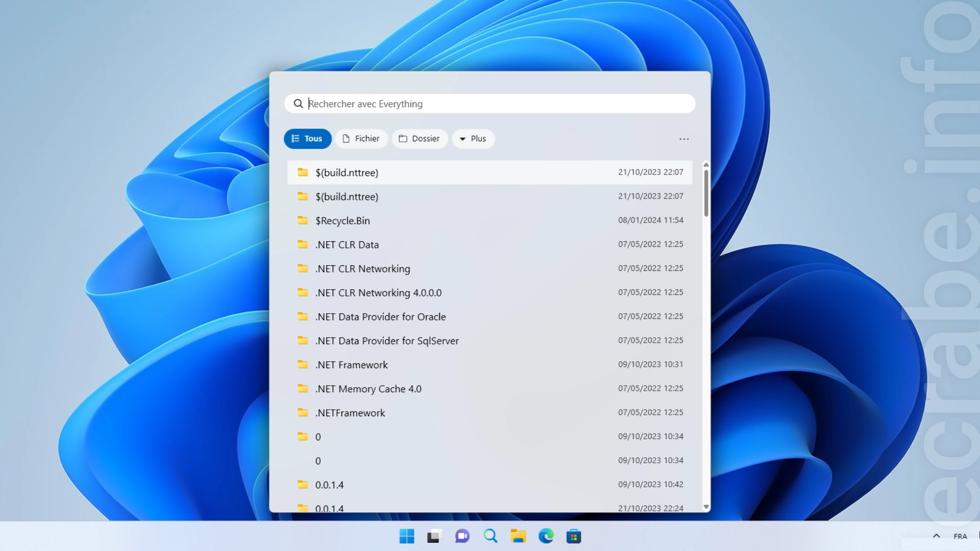Select .NET Data Provider for Oracle result
The image size is (980, 551).
(x=490, y=316)
